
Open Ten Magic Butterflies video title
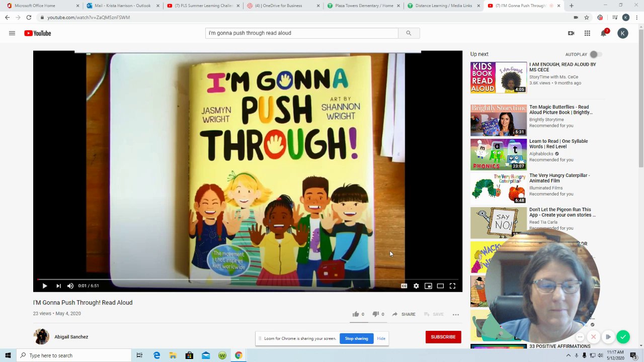[561, 110]
